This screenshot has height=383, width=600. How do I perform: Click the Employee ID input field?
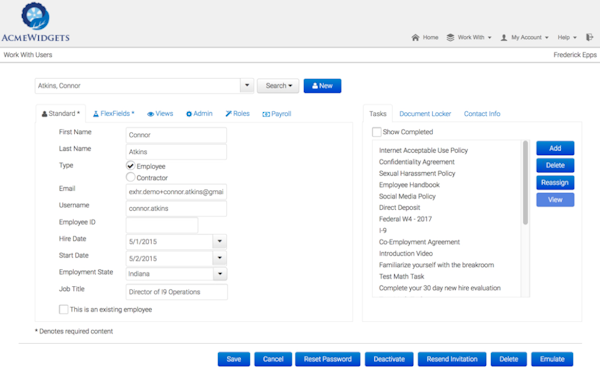162,225
